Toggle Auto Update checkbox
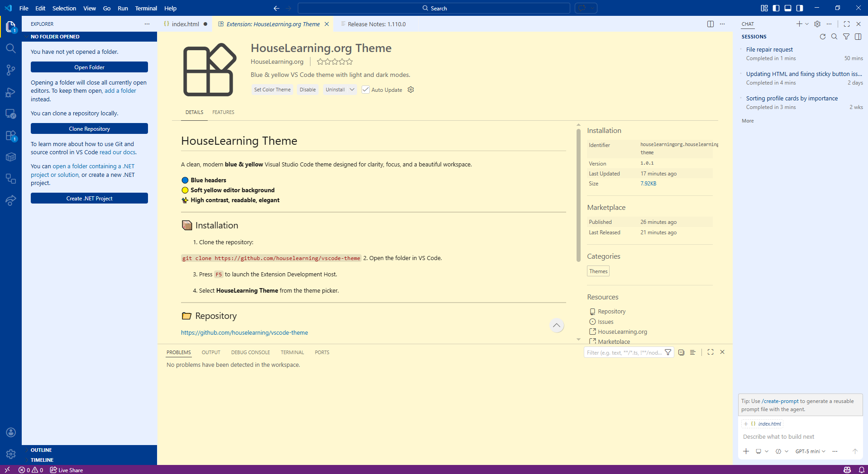Viewport: 868px width, 474px height. [x=366, y=90]
